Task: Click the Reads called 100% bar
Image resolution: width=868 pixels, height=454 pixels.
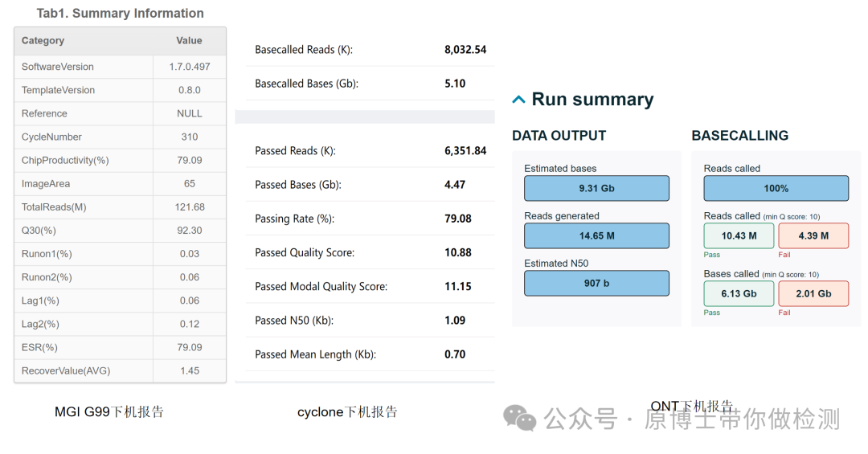Action: point(776,188)
